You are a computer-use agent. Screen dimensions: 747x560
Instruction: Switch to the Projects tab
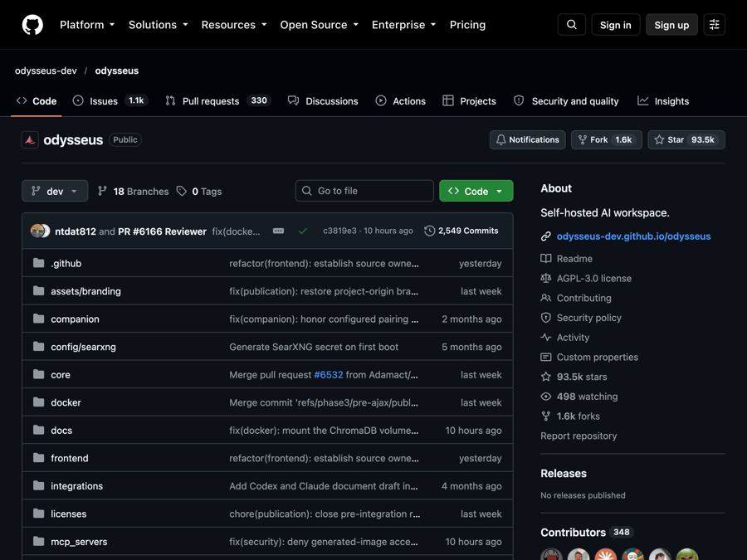pyautogui.click(x=469, y=101)
